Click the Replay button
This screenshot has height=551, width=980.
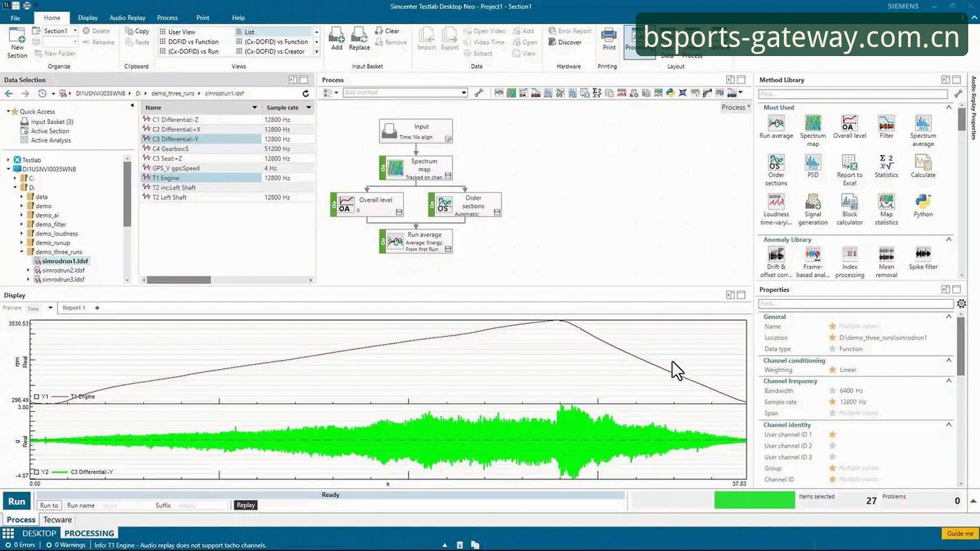[x=246, y=505]
